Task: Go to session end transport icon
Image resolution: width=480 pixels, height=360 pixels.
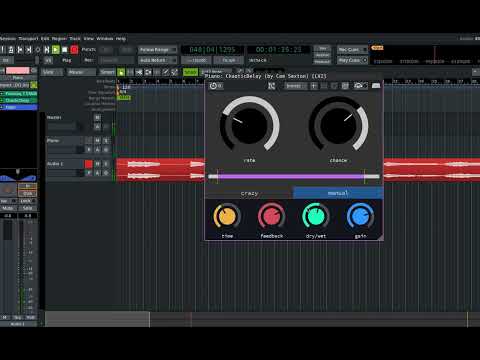Action: pos(29,50)
